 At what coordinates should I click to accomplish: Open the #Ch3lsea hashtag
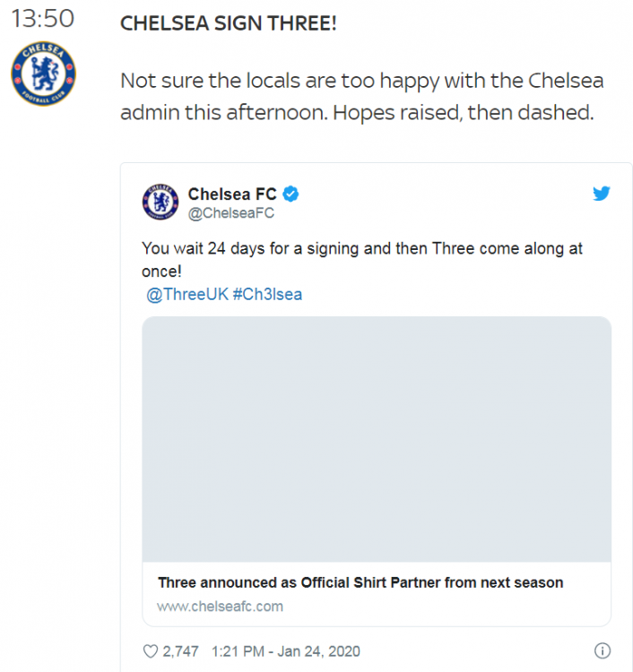(x=267, y=295)
